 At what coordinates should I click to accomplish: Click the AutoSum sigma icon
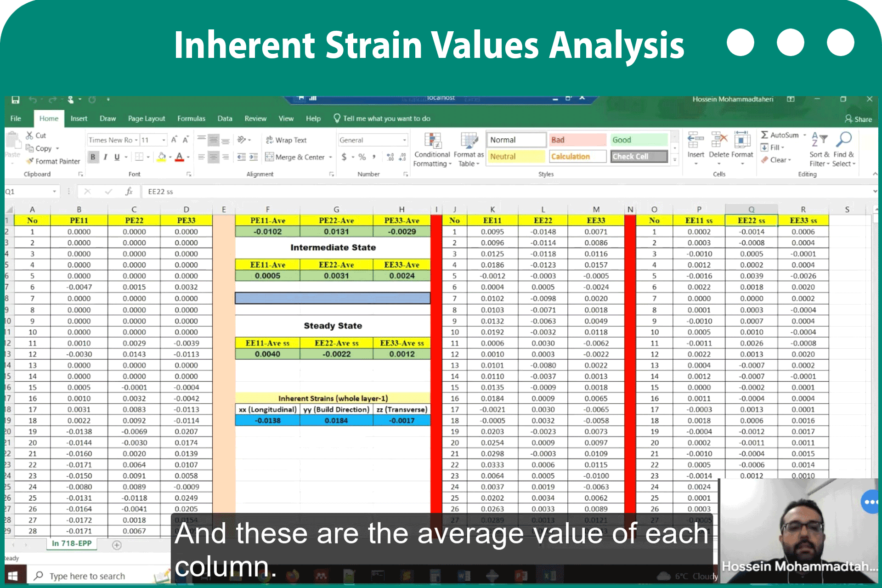[x=764, y=135]
